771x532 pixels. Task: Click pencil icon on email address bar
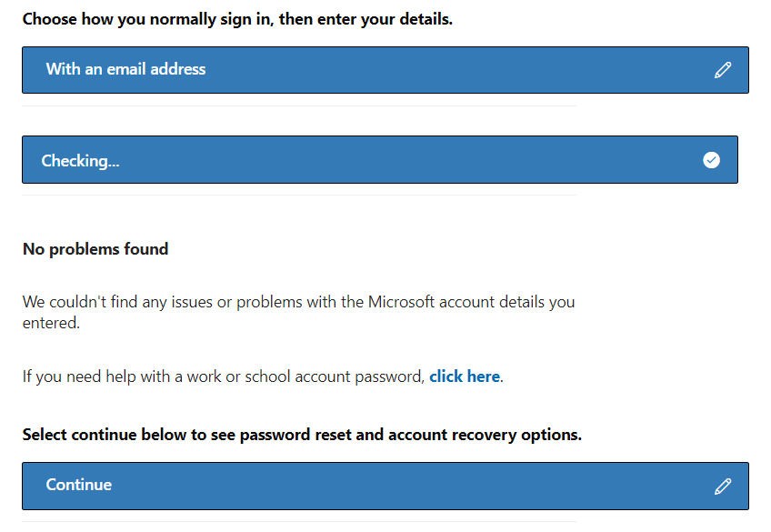pos(722,70)
